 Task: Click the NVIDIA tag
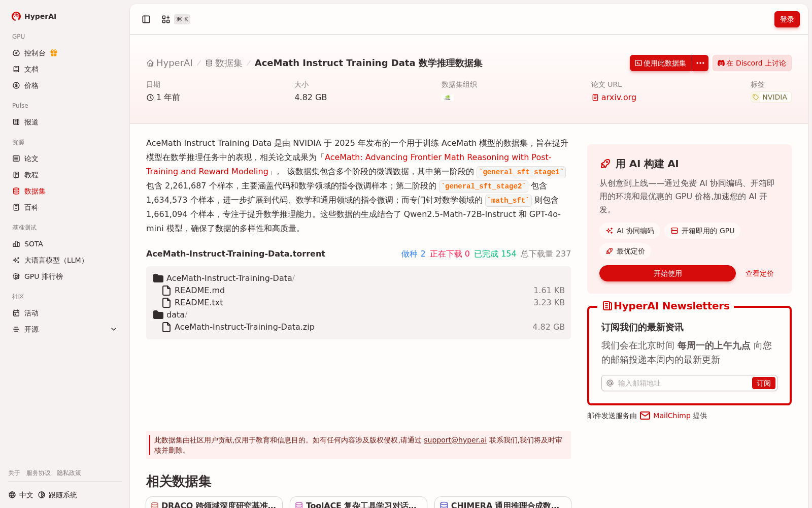771,97
